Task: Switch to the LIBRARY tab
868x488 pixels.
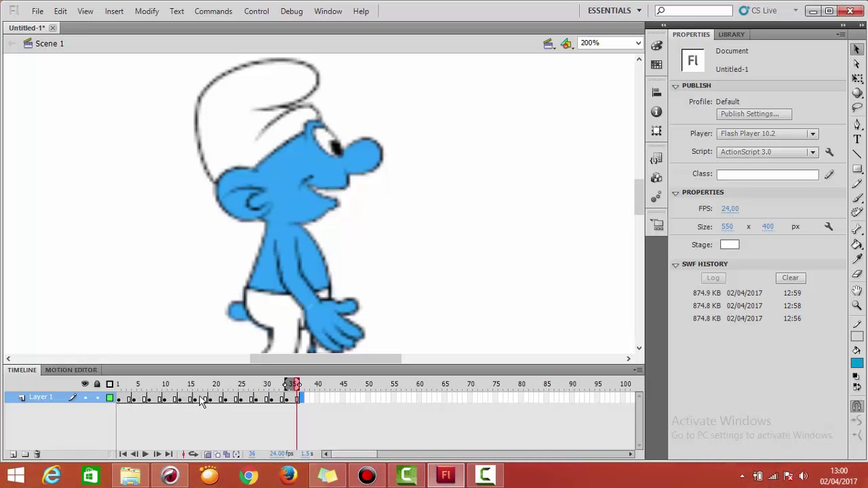Action: click(x=731, y=35)
